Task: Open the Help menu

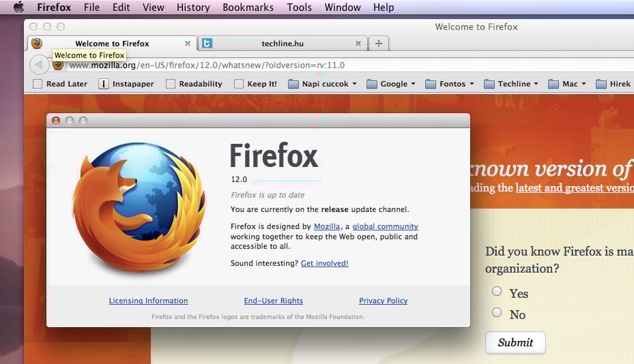Action: click(x=384, y=7)
